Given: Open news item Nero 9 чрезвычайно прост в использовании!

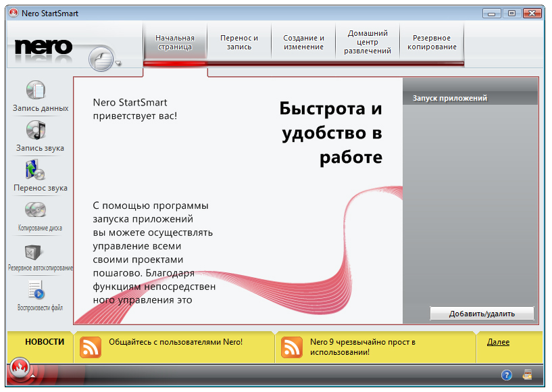Looking at the screenshot, I should [x=363, y=347].
